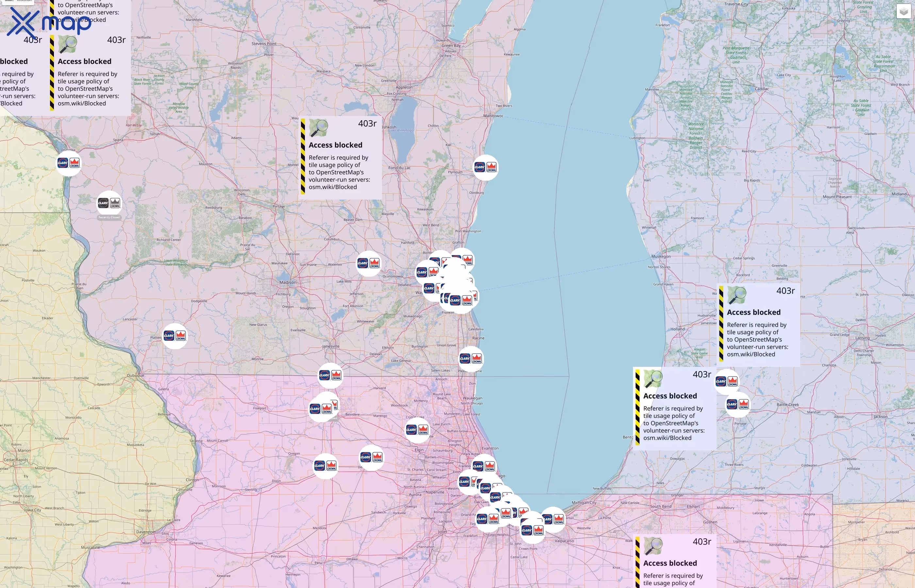Select the Clark Crown marker near Plymouth
Viewport: 915px width, 588px height.
[x=485, y=167]
